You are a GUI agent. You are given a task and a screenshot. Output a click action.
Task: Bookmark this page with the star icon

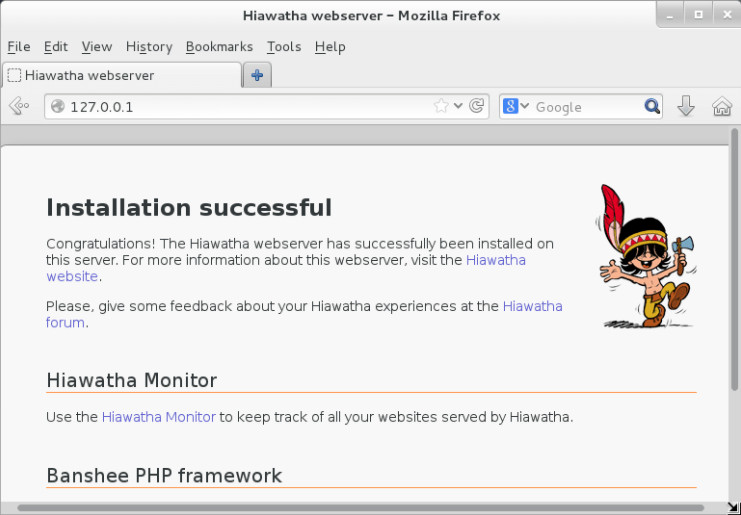pos(440,106)
